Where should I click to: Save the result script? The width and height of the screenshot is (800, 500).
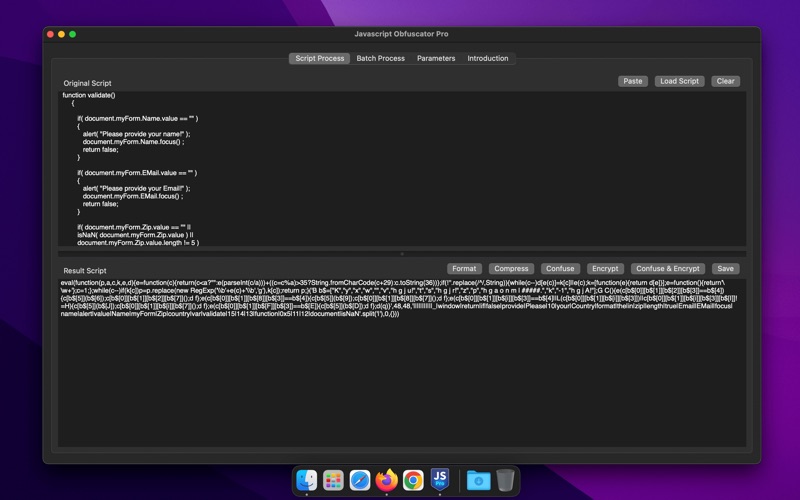tap(725, 268)
